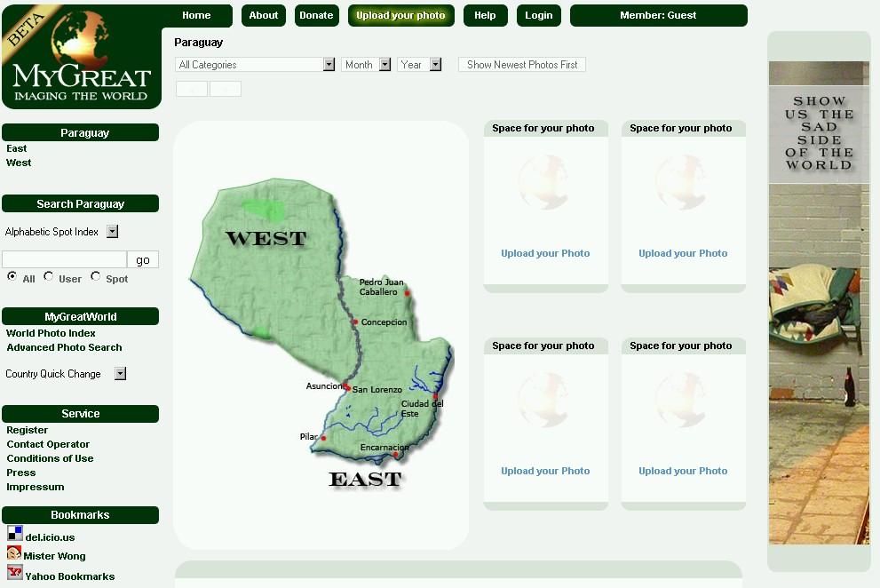Click the Pilar red map marker
Viewport: 880px width, 588px height.
[x=323, y=438]
